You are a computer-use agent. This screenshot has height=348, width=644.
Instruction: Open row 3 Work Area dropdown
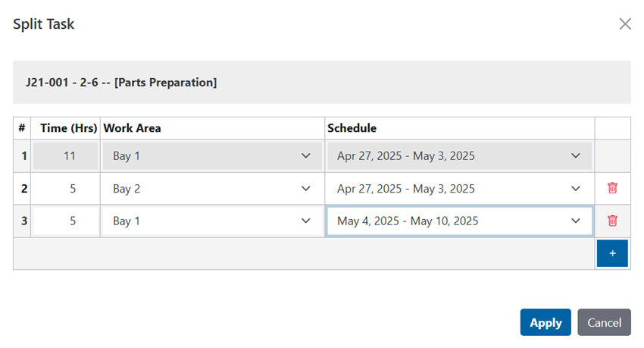(x=212, y=221)
